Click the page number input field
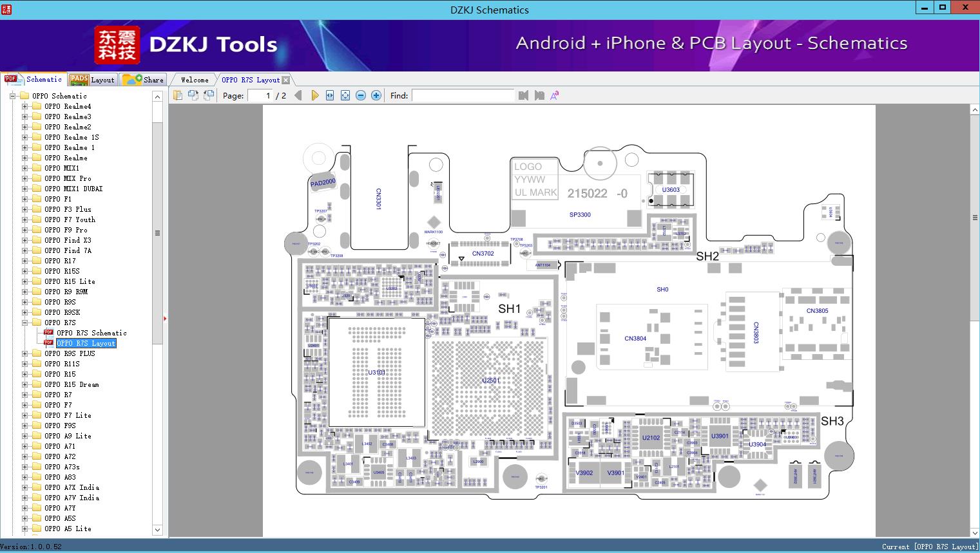This screenshot has width=980, height=553. pos(260,95)
